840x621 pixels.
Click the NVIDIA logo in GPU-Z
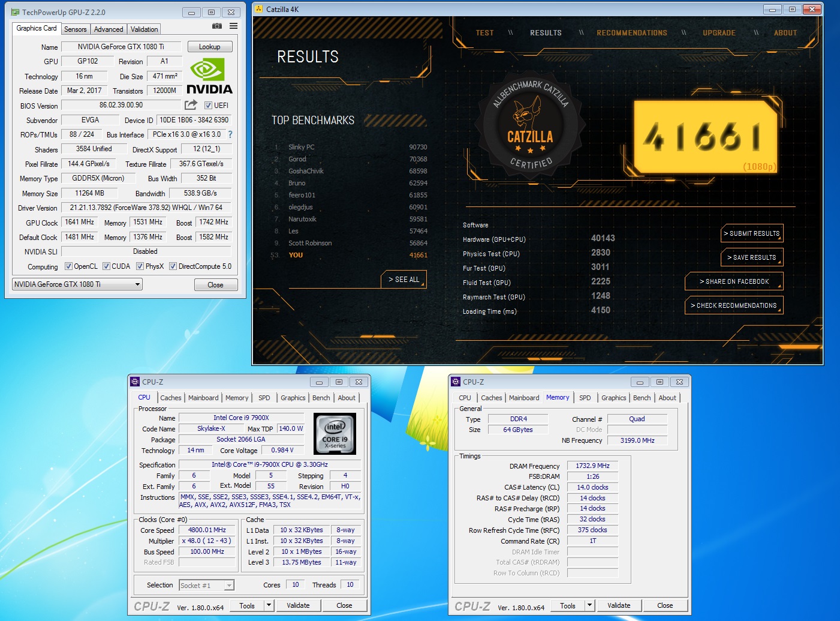(x=209, y=77)
